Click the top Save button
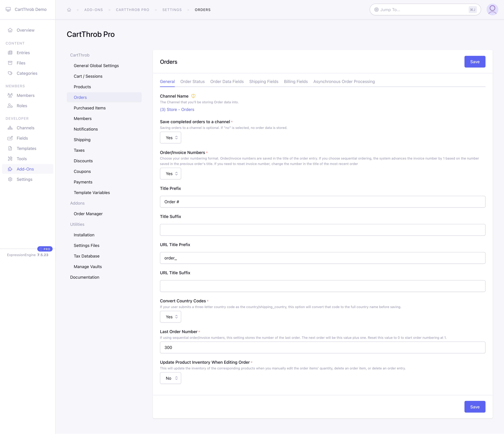 point(475,62)
